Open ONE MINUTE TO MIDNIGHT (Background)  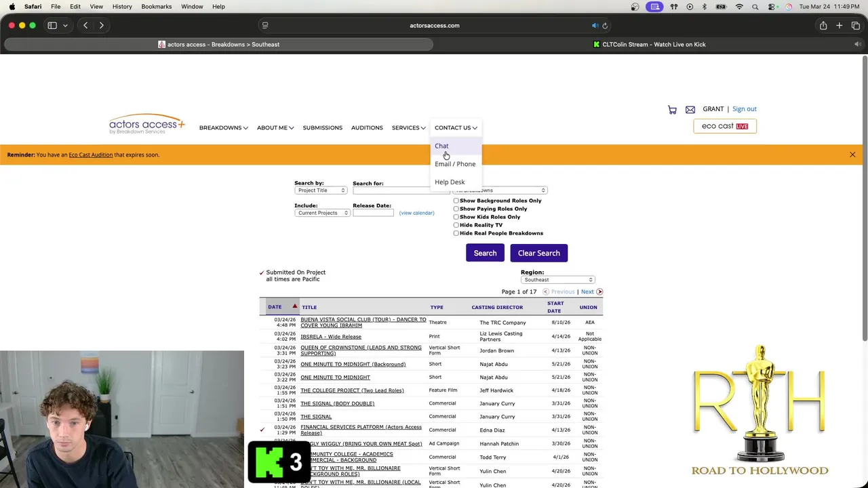click(x=353, y=365)
